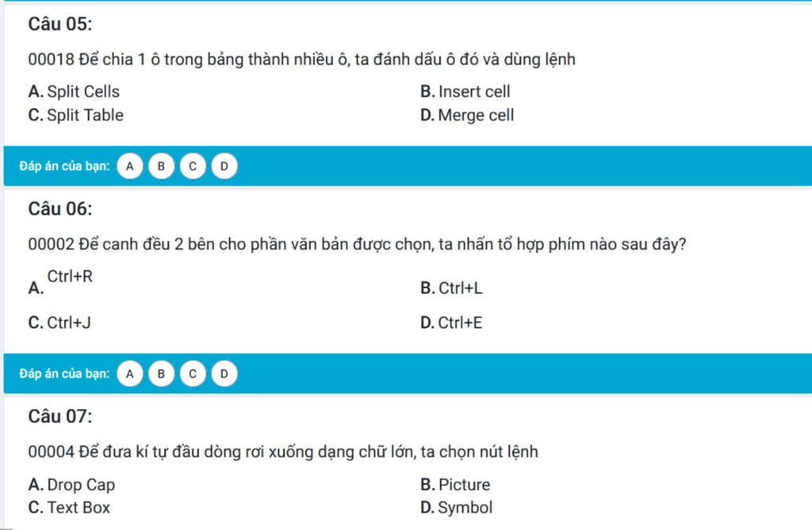Click the 'Split Cells' answer option
This screenshot has height=530, width=812.
tap(83, 92)
